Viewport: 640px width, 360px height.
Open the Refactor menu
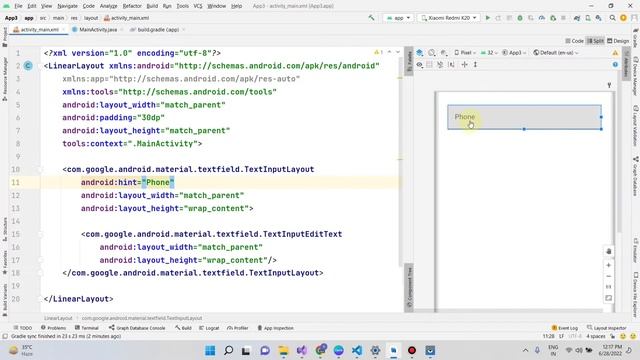pyautogui.click(x=132, y=6)
